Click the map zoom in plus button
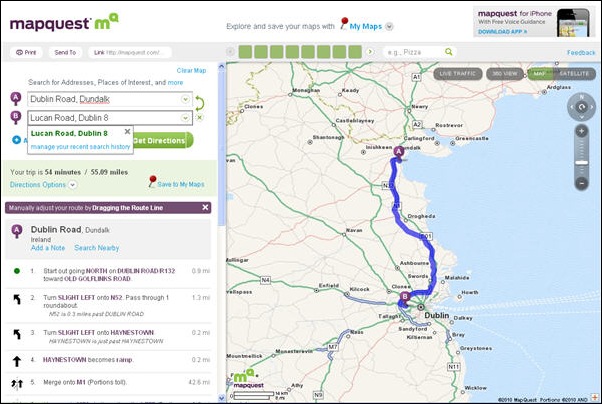This screenshot has height=404, width=602. pos(582,132)
